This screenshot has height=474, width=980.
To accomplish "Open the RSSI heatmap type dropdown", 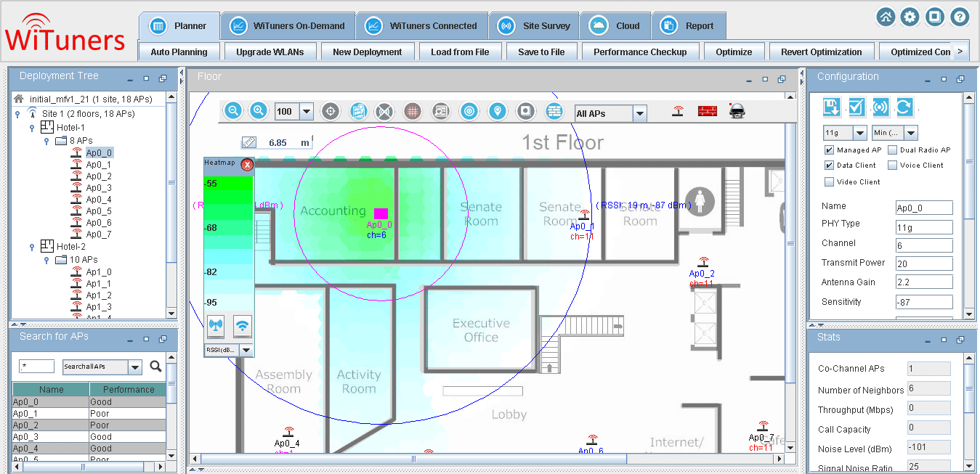I will pos(246,350).
